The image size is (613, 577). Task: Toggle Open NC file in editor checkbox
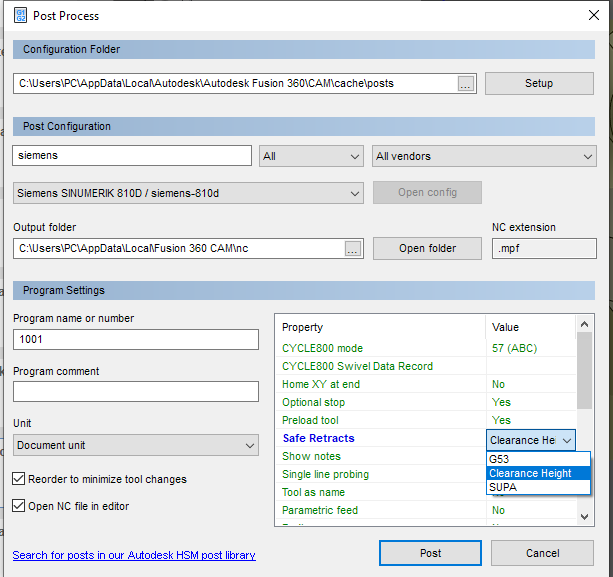point(18,505)
